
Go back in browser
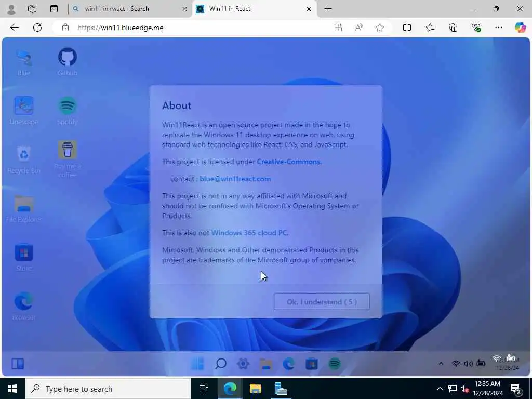click(x=14, y=28)
